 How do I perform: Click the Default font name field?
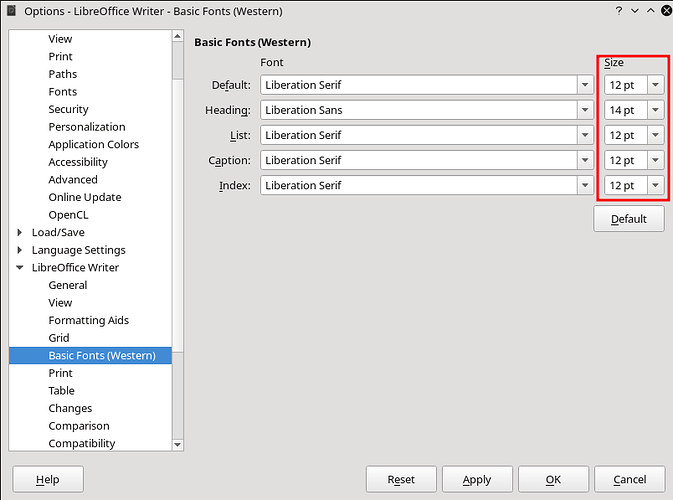[419, 85]
